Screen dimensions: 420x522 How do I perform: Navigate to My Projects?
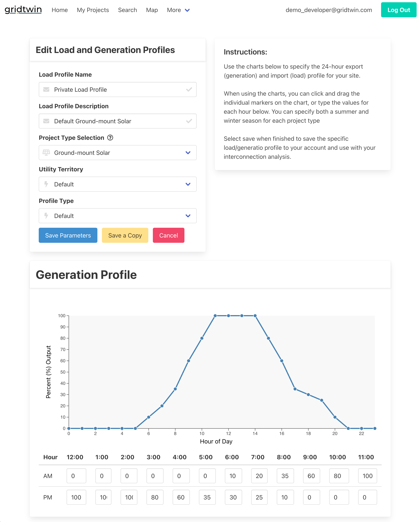[93, 10]
